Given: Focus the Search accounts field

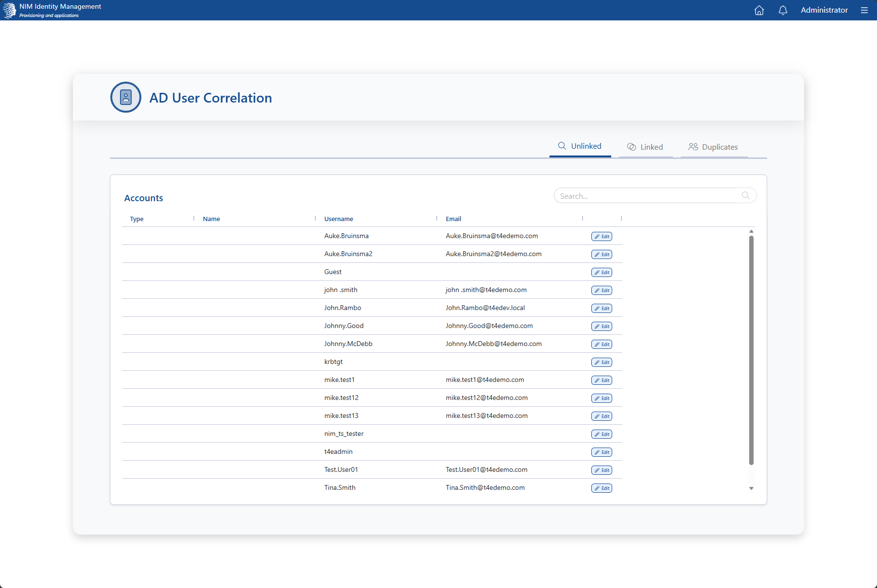Looking at the screenshot, I should 655,195.
